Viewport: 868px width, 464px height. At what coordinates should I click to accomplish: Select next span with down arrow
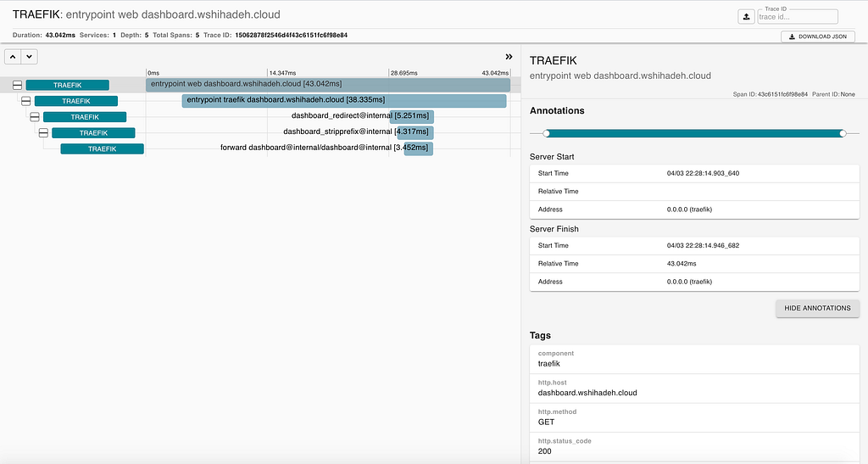pyautogui.click(x=30, y=57)
